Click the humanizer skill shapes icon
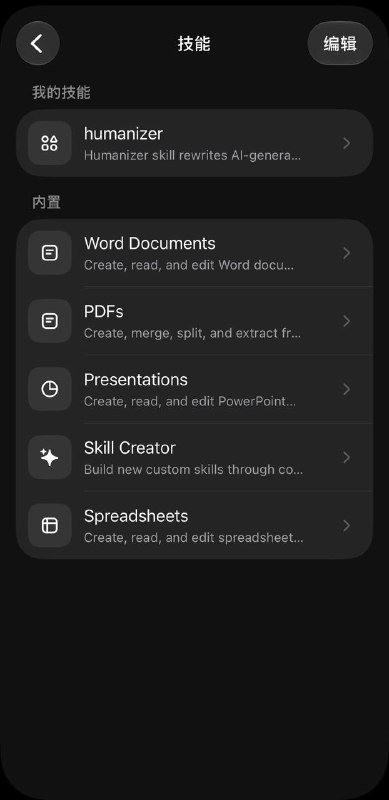This screenshot has height=800, width=389. pos(50,143)
